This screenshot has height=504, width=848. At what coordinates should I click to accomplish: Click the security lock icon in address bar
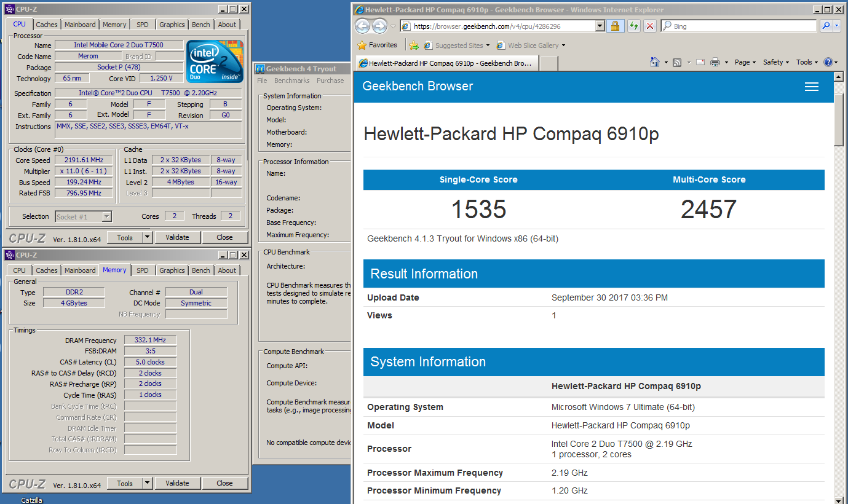coord(614,26)
